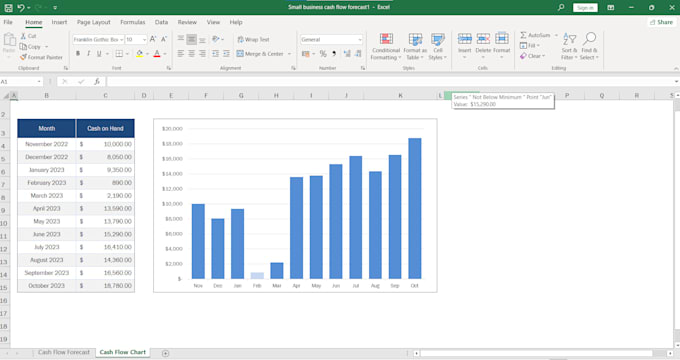Open the Font Color dropdown arrow

click(x=165, y=54)
